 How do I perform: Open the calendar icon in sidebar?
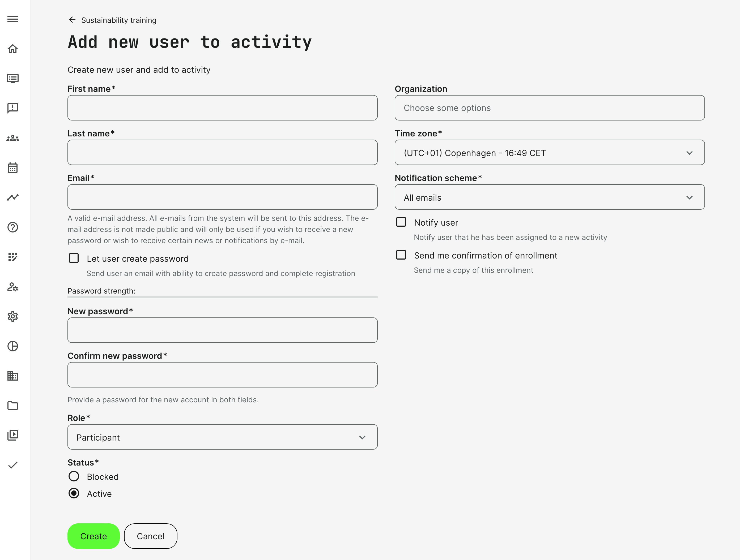pyautogui.click(x=13, y=168)
